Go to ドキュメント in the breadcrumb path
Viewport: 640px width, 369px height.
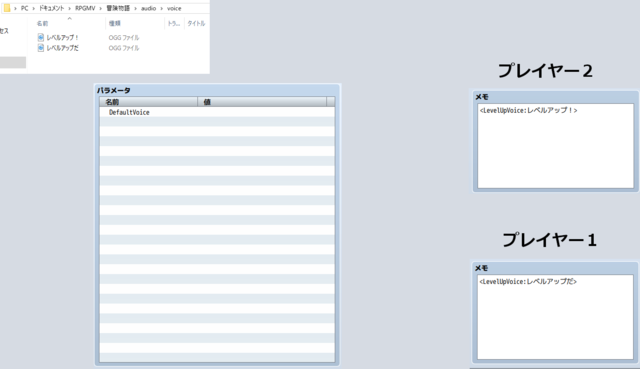(51, 8)
